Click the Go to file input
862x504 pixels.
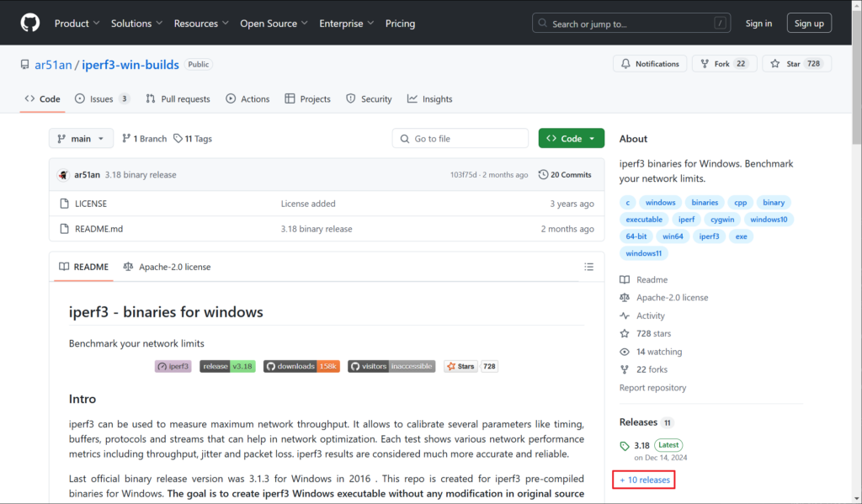(x=460, y=139)
